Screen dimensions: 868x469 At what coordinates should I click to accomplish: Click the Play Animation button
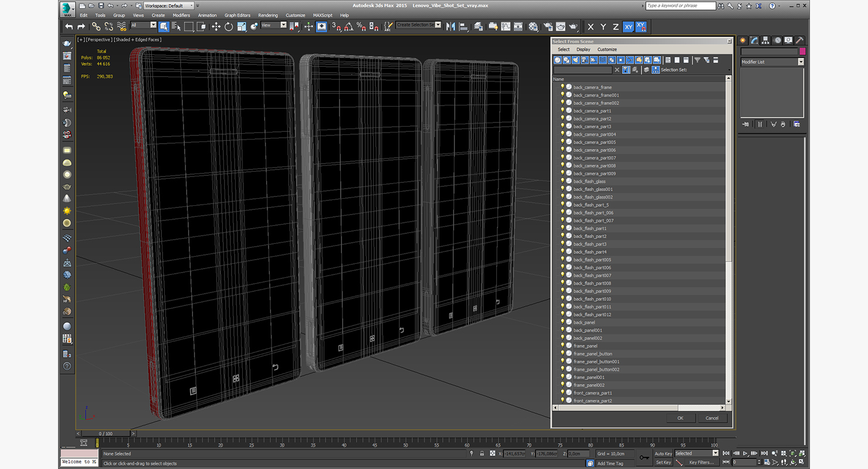745,453
